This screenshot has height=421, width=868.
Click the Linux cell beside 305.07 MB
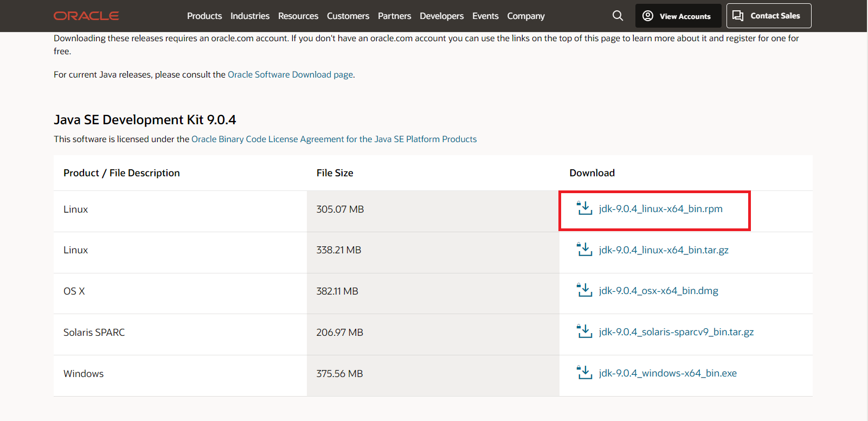[180, 211]
